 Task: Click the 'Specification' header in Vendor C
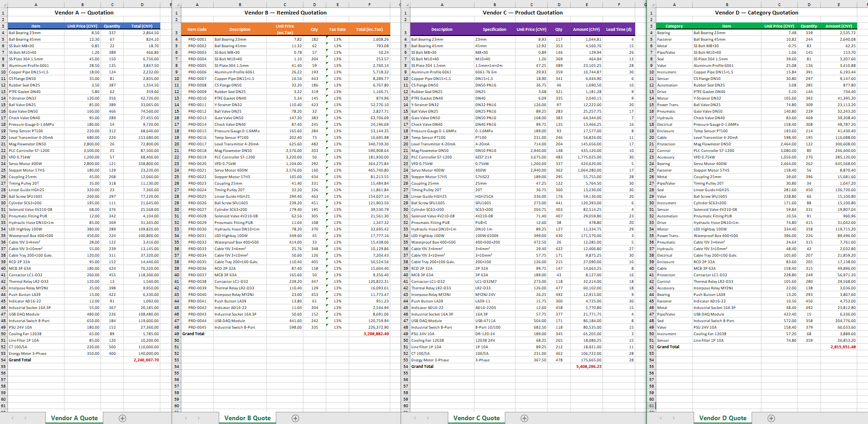[494, 29]
